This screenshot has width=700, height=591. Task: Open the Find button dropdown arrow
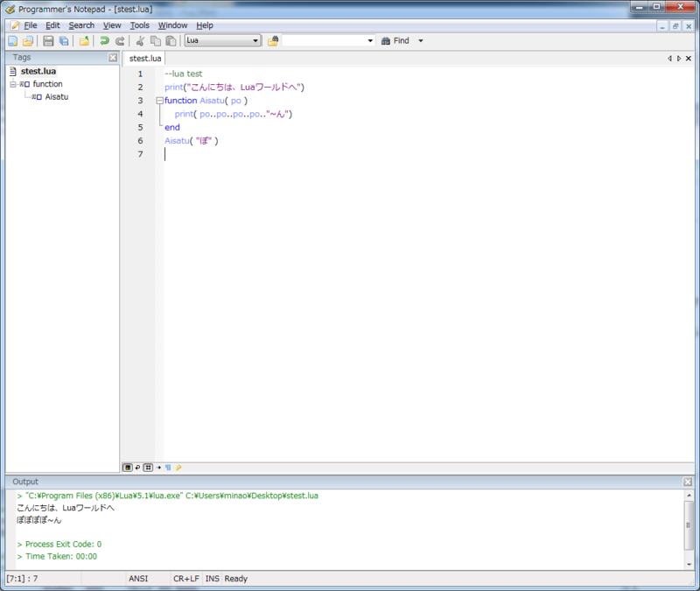(420, 40)
